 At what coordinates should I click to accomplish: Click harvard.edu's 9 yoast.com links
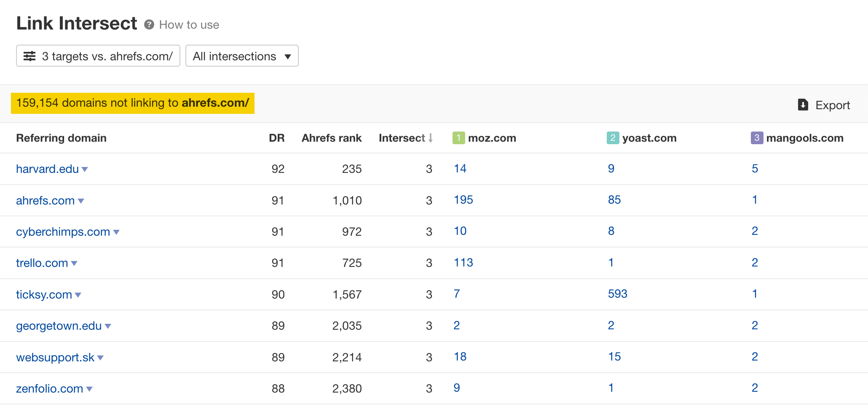click(x=611, y=169)
